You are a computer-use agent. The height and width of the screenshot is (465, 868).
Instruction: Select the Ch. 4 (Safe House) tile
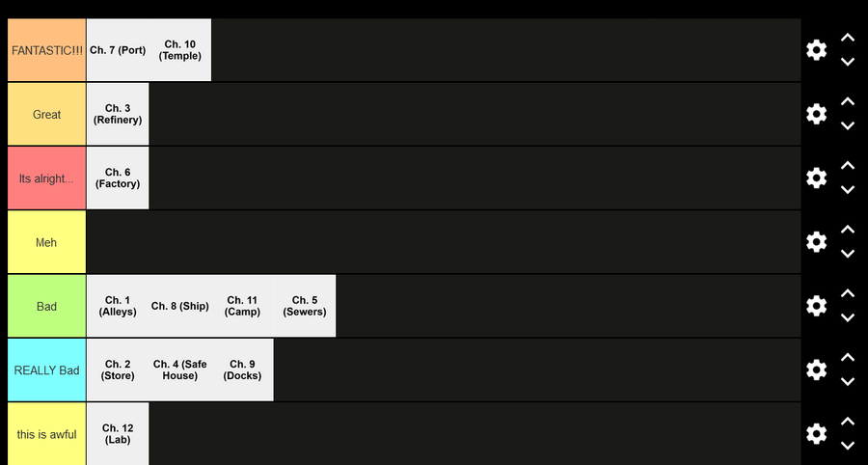180,369
